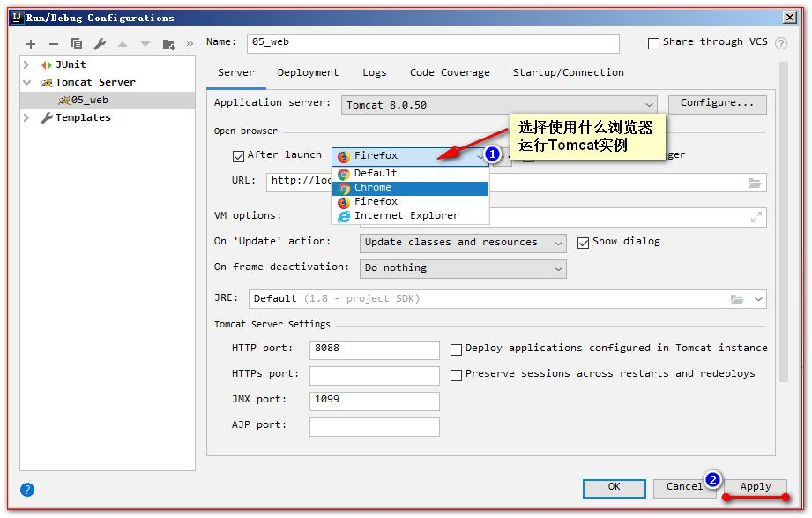
Task: Select JUnit item in configuration tree
Action: [71, 64]
